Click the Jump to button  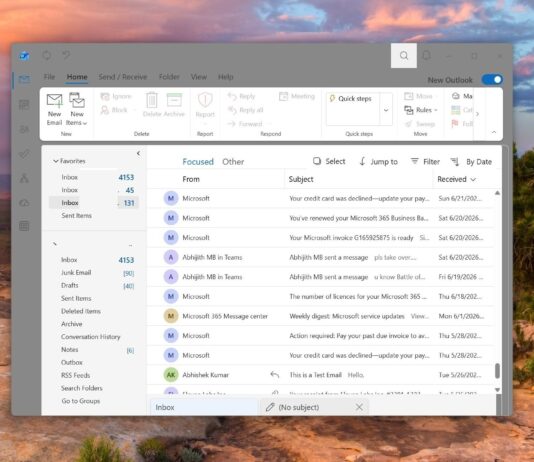[378, 161]
